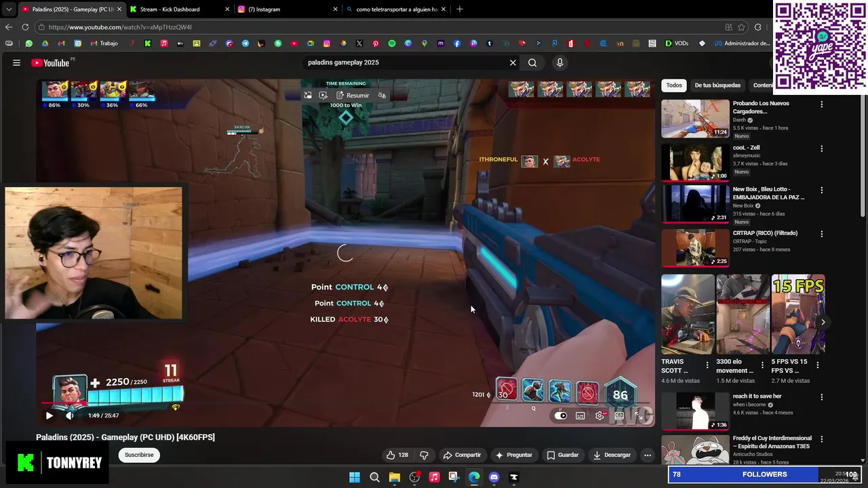This screenshot has width=868, height=488.
Task: Like the video with the thumbs up
Action: point(397,455)
